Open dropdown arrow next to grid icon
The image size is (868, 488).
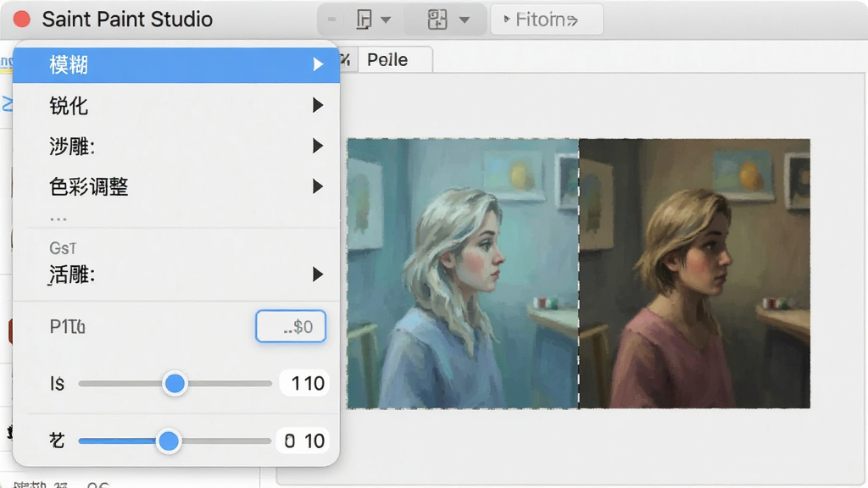[465, 20]
